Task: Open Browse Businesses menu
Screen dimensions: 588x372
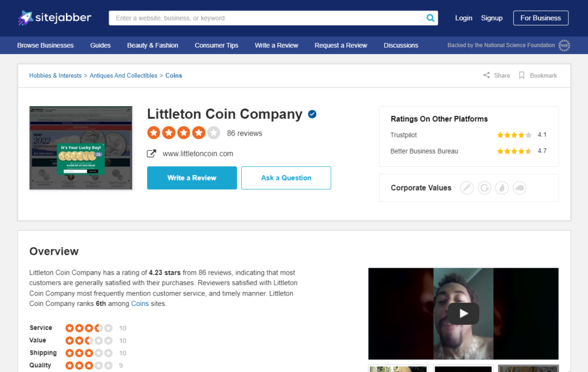Action: (45, 45)
